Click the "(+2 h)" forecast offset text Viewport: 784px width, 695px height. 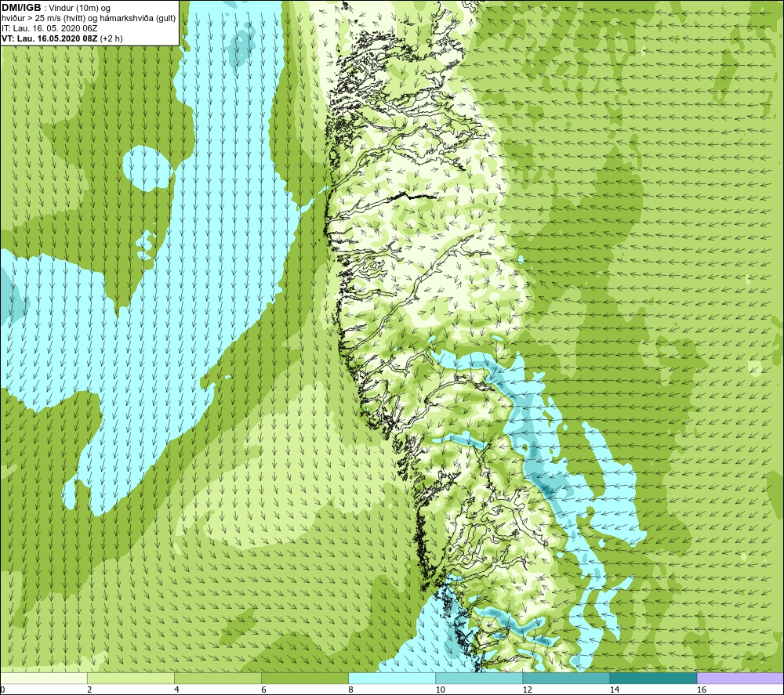pos(111,38)
